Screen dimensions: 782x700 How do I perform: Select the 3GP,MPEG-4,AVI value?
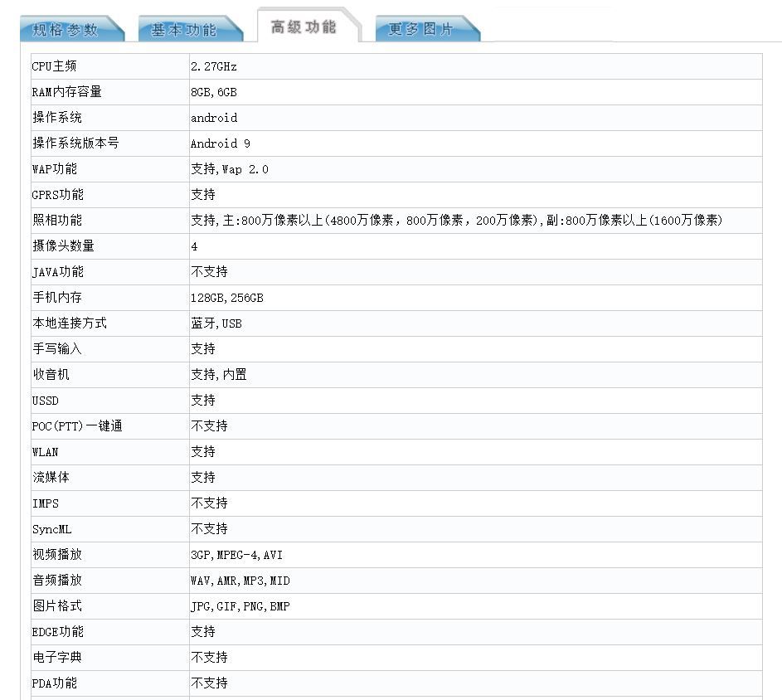click(236, 555)
